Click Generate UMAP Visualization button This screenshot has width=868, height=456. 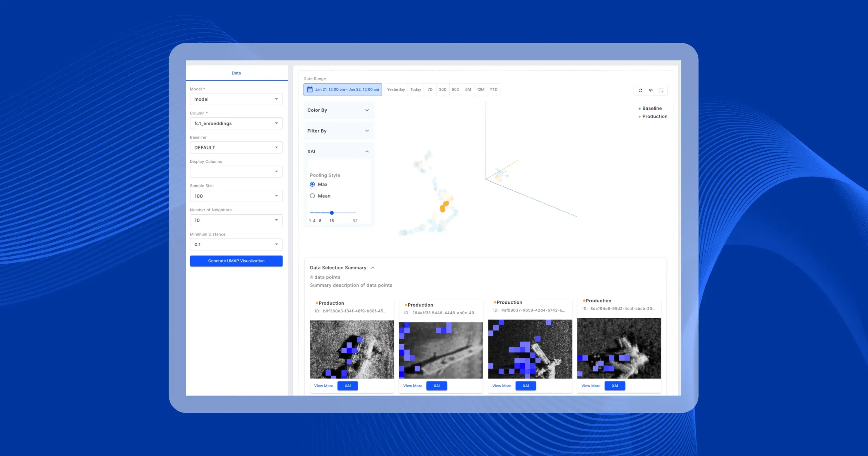[x=236, y=261]
